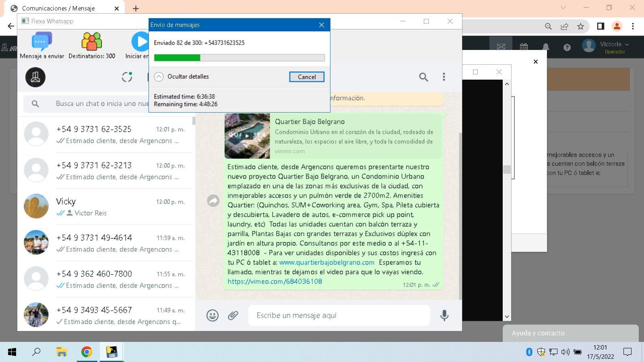Click Vicky profile picture
This screenshot has width=644, height=362.
pos(36,206)
